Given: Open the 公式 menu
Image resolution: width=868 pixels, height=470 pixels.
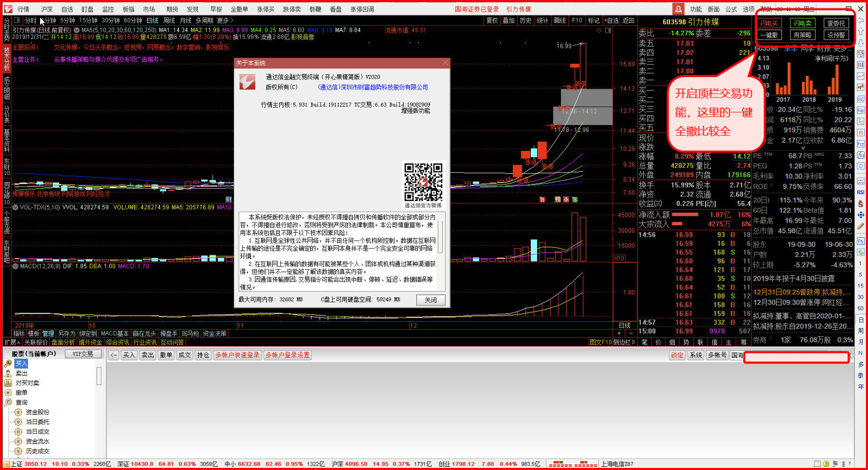Looking at the screenshot, I should click(x=731, y=9).
